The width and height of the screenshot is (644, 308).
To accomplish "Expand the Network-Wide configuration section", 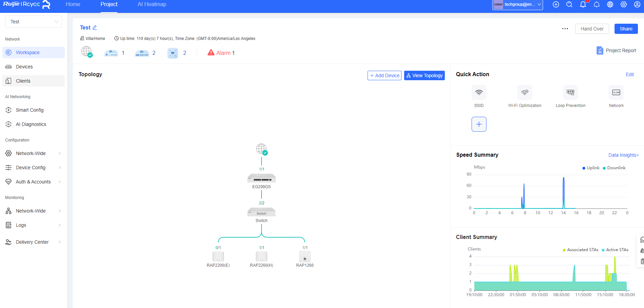I will tap(30, 153).
